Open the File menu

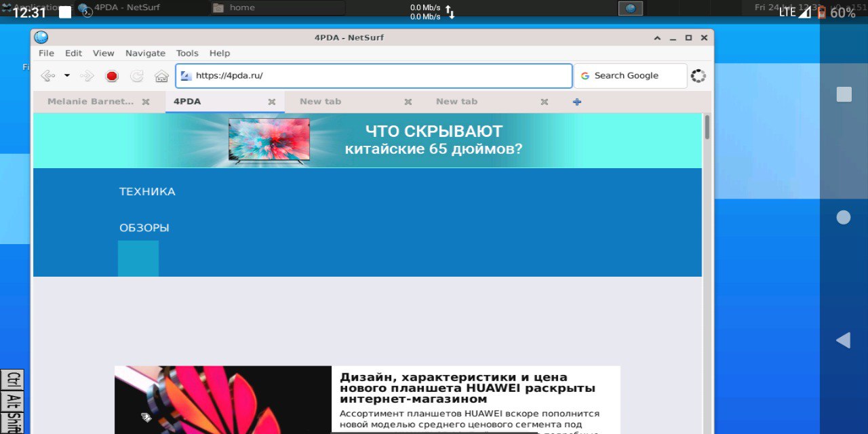pos(46,53)
